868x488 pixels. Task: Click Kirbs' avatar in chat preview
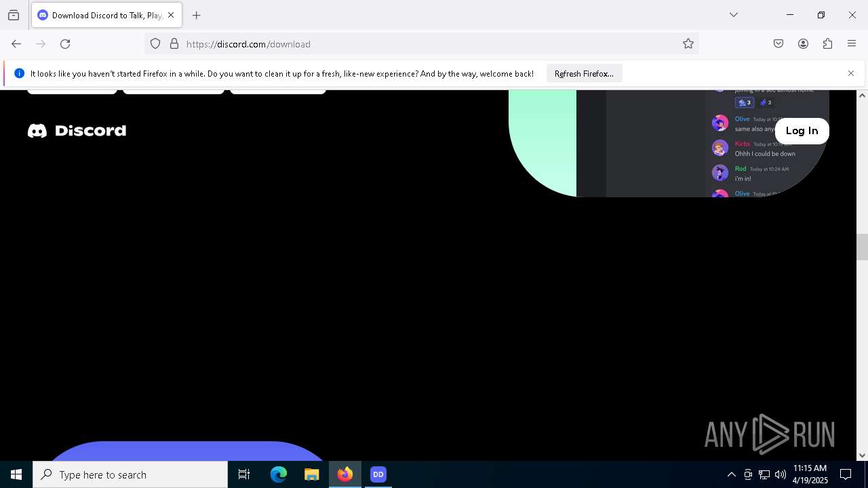click(x=720, y=148)
